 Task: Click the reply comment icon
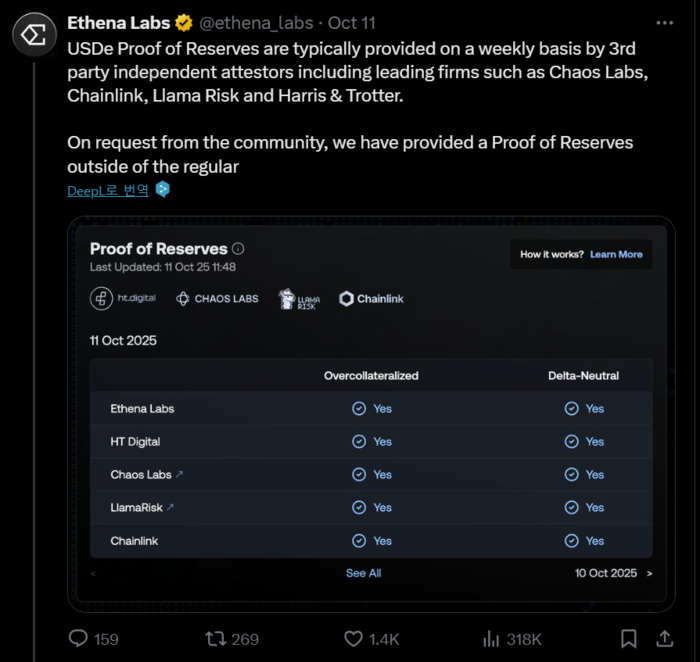(79, 638)
